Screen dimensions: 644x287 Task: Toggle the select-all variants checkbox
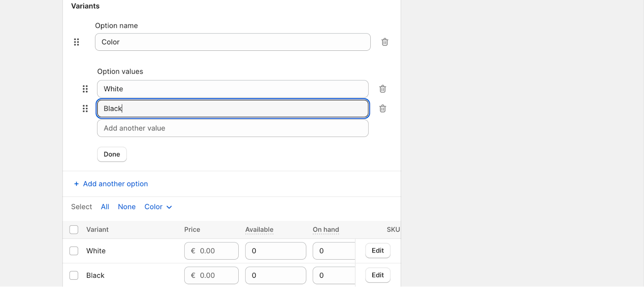74,230
